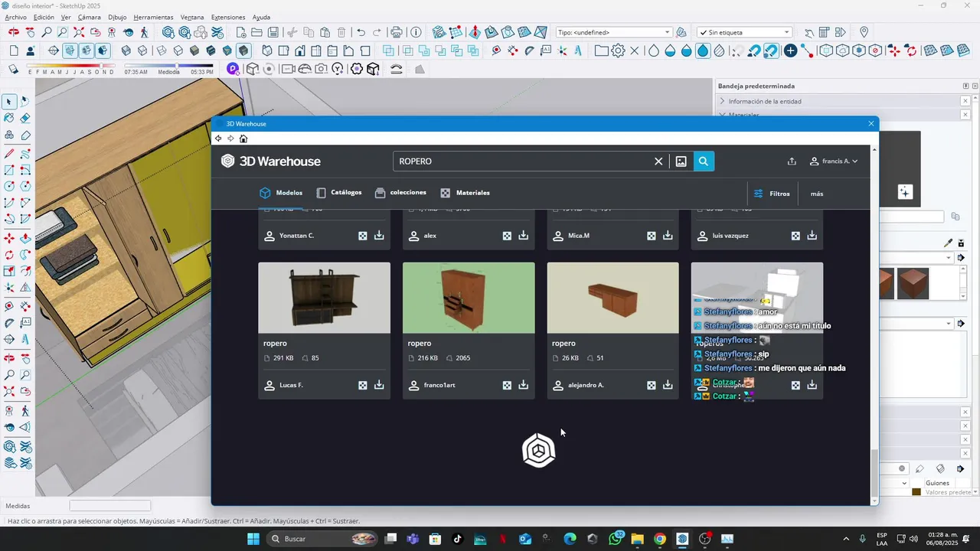Image resolution: width=980 pixels, height=551 pixels.
Task: Open the Windows Start button
Action: pyautogui.click(x=253, y=539)
